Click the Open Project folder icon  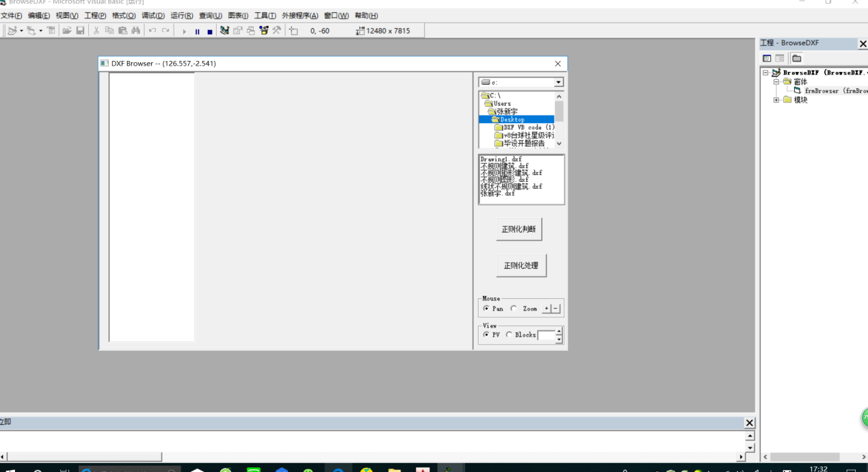click(x=67, y=31)
